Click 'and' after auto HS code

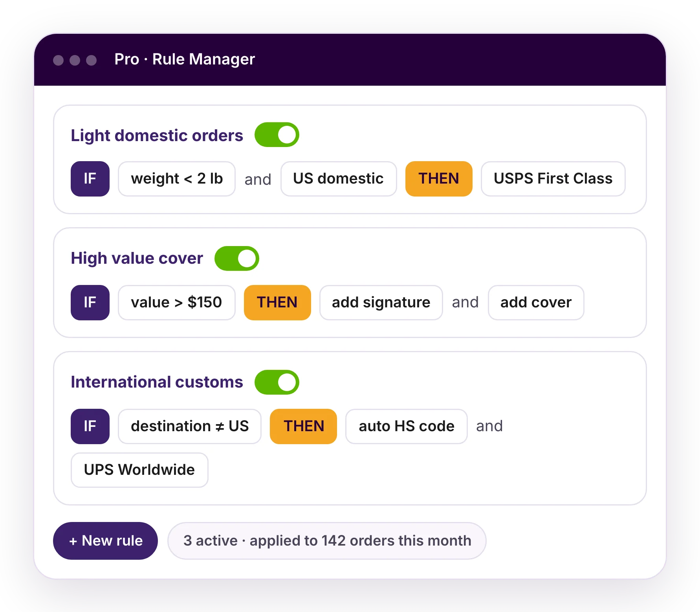pos(489,426)
